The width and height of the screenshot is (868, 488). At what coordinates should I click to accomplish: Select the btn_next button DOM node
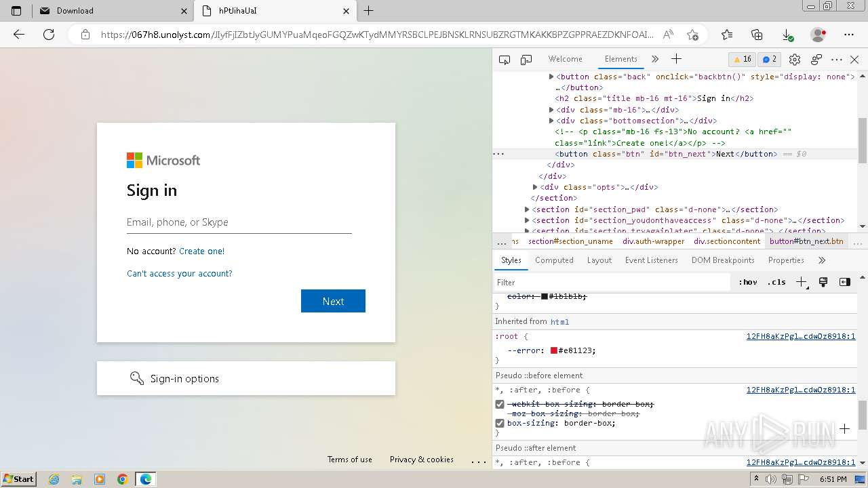point(665,154)
